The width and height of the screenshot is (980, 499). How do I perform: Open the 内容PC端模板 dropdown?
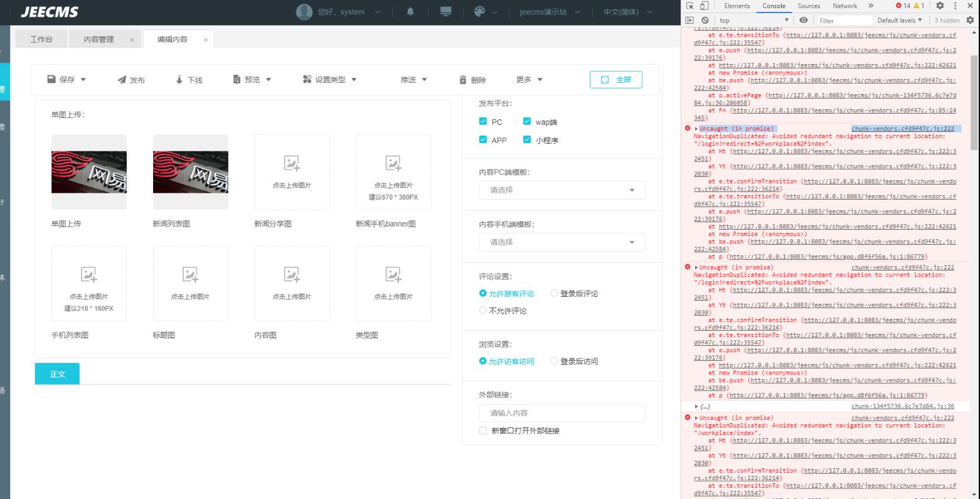click(x=562, y=190)
